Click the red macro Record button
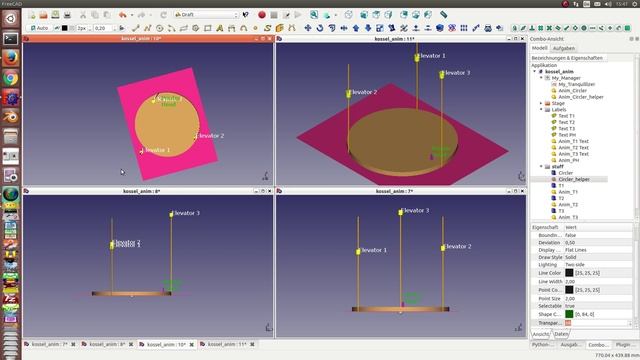This screenshot has height=360, width=640. click(x=262, y=15)
